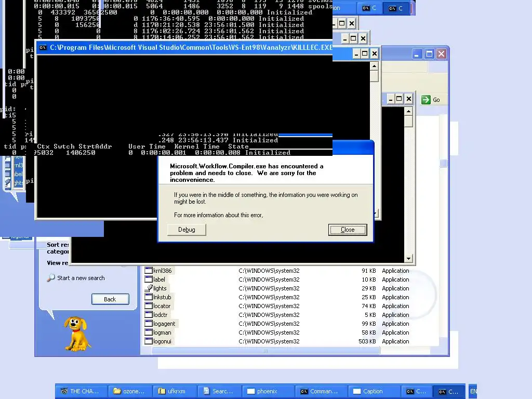The width and height of the screenshot is (532, 399).
Task: Select the logagent file icon
Action: pos(148,323)
